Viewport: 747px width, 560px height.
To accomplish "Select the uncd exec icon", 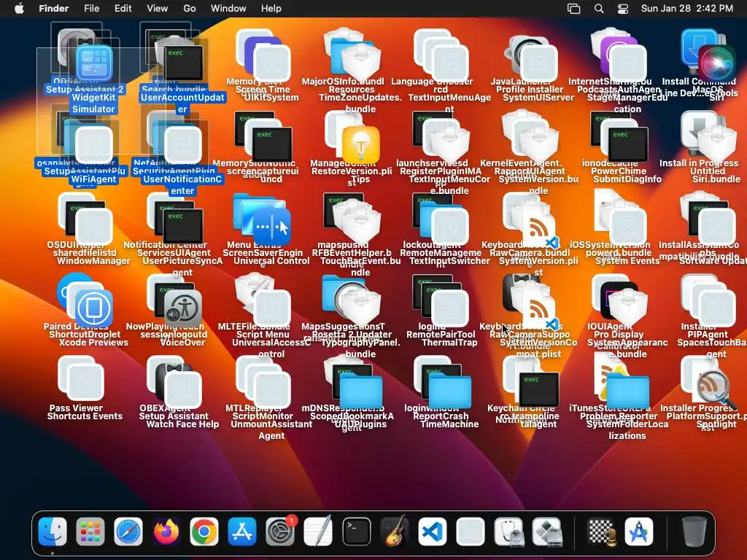I will click(271, 145).
